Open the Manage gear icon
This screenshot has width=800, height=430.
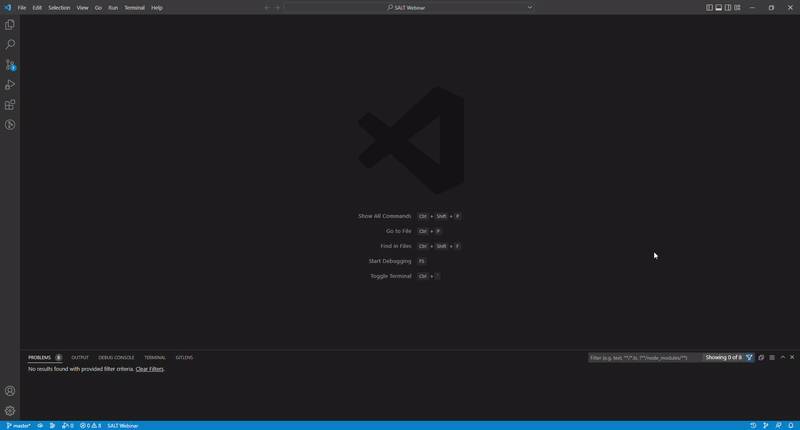10,411
